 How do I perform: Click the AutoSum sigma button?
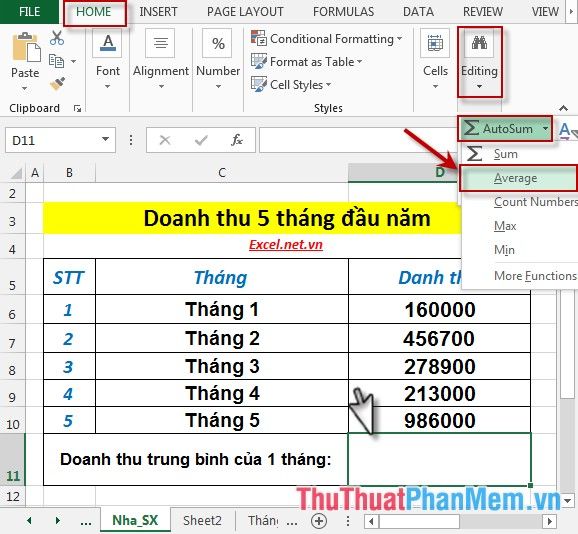498,129
